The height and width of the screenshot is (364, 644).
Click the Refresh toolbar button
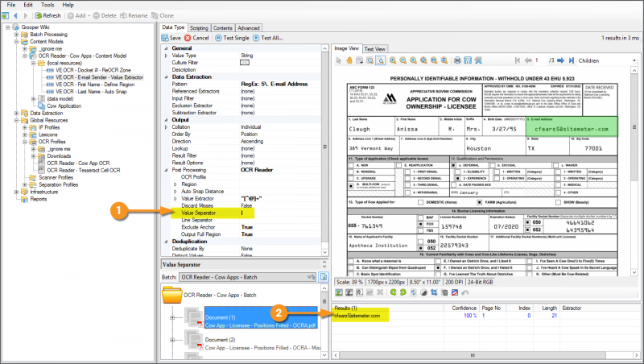pos(47,15)
